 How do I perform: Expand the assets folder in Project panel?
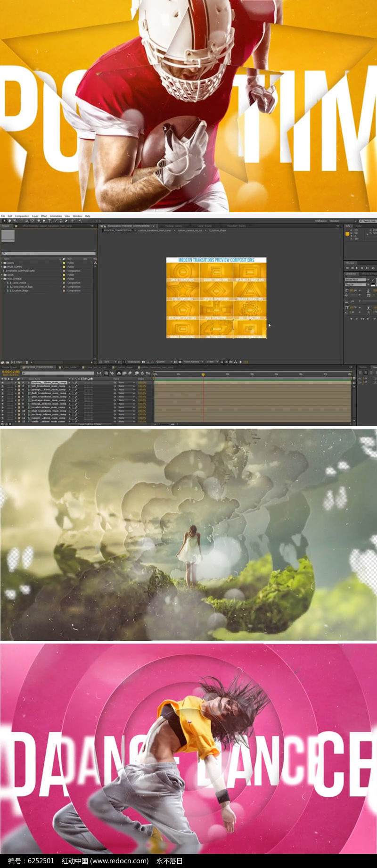tap(2, 263)
